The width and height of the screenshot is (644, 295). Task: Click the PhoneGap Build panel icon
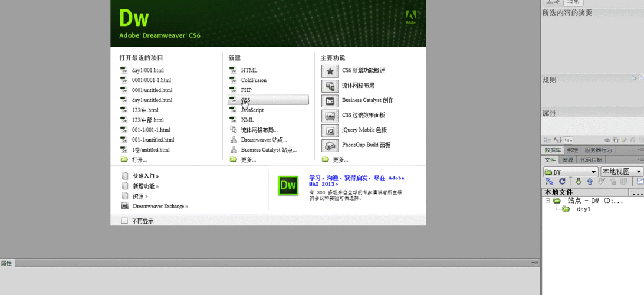click(330, 145)
